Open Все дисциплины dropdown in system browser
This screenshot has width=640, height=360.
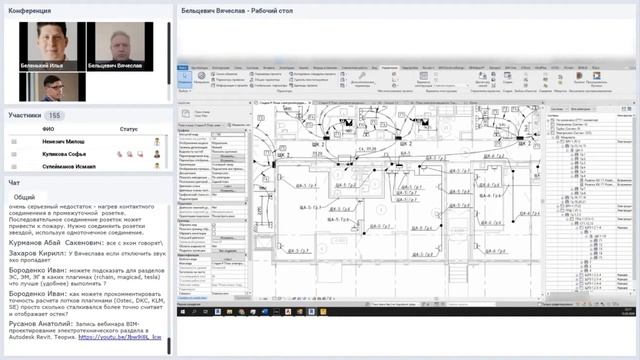582,109
